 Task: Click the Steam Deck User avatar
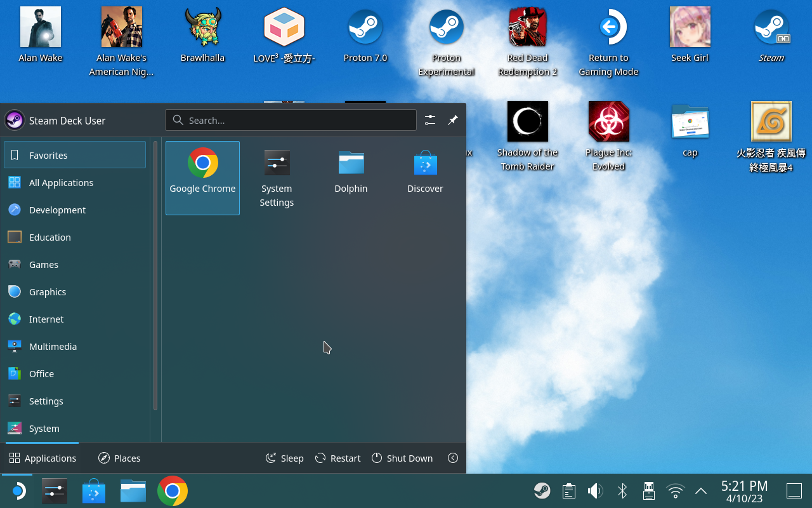15,121
